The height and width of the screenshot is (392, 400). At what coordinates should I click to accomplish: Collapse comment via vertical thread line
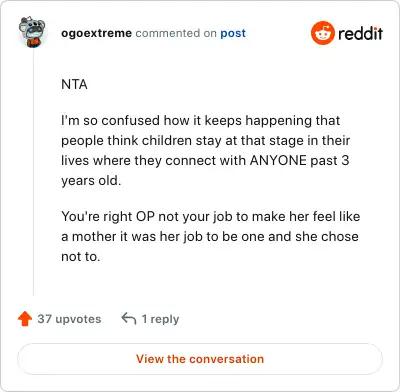point(33,172)
